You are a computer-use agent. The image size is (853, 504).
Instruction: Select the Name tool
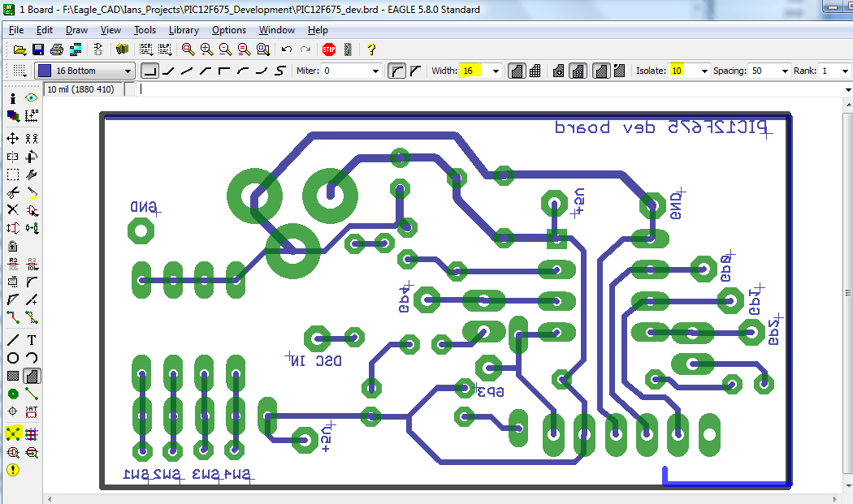[13, 265]
